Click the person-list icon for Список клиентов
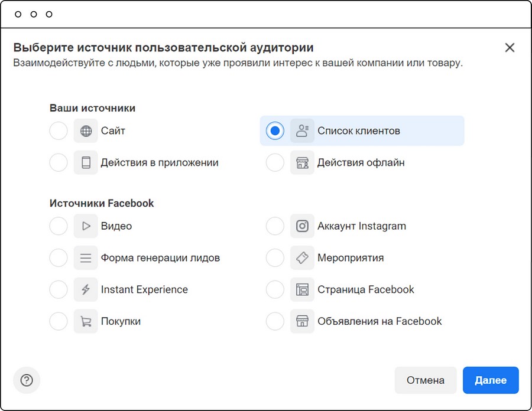 tap(302, 131)
